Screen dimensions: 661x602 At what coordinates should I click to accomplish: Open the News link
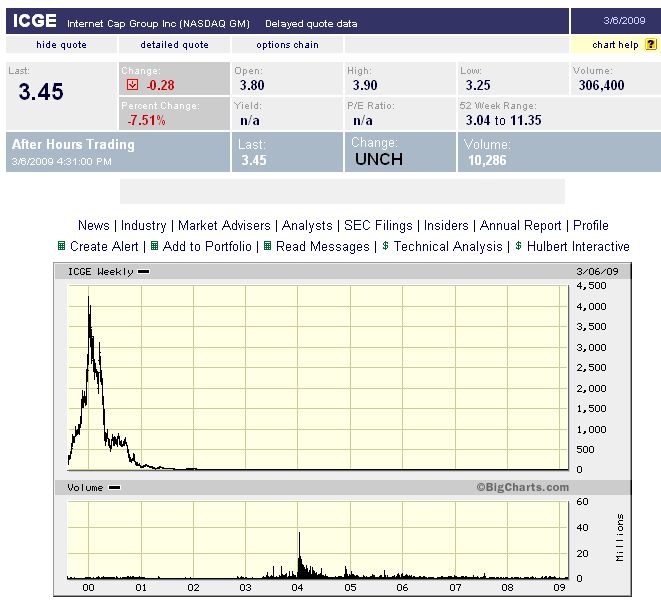pyautogui.click(x=94, y=226)
